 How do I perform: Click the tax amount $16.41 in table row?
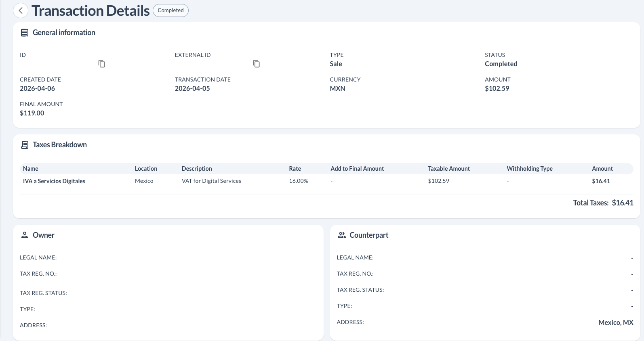click(x=601, y=181)
